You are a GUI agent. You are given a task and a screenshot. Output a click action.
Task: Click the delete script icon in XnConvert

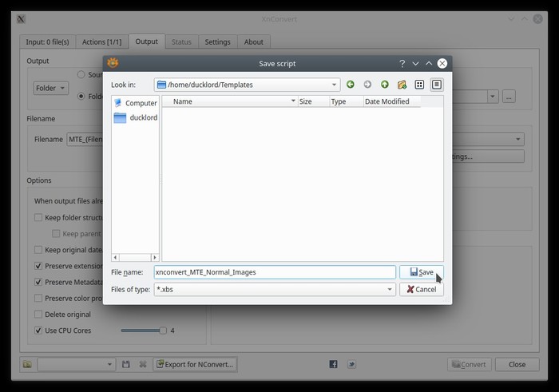[143, 364]
